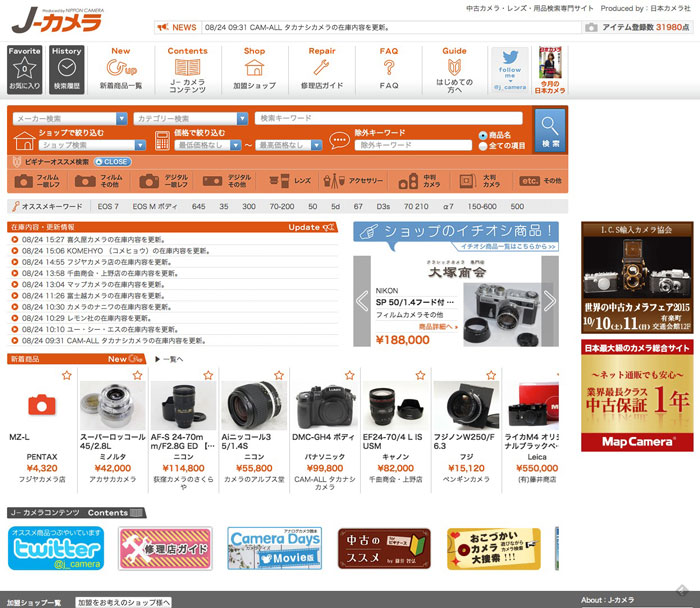Open the 最高価格なし maximum price dropdown
Screen dimensions: 700x608
click(x=288, y=145)
